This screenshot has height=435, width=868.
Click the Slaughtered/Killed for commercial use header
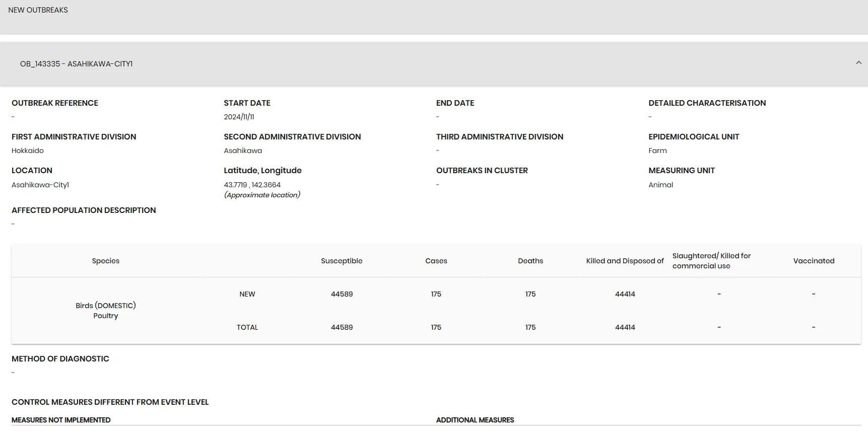click(711, 261)
